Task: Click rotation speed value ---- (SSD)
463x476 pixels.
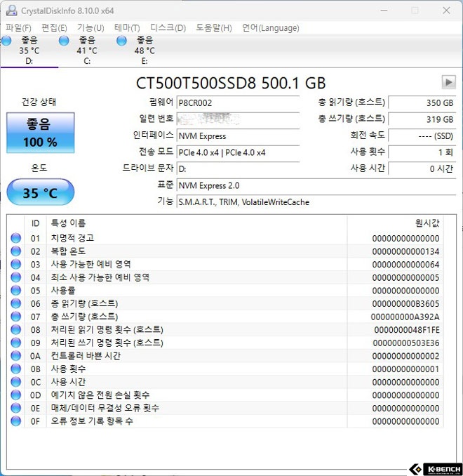Action: point(422,135)
